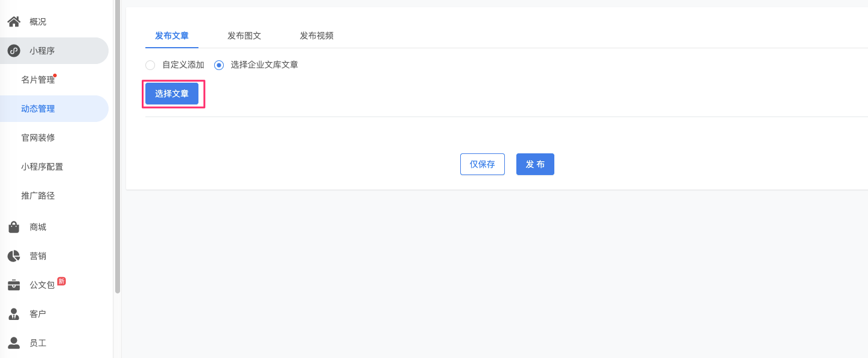Click the person icon beside 员工
The image size is (868, 358).
13,343
